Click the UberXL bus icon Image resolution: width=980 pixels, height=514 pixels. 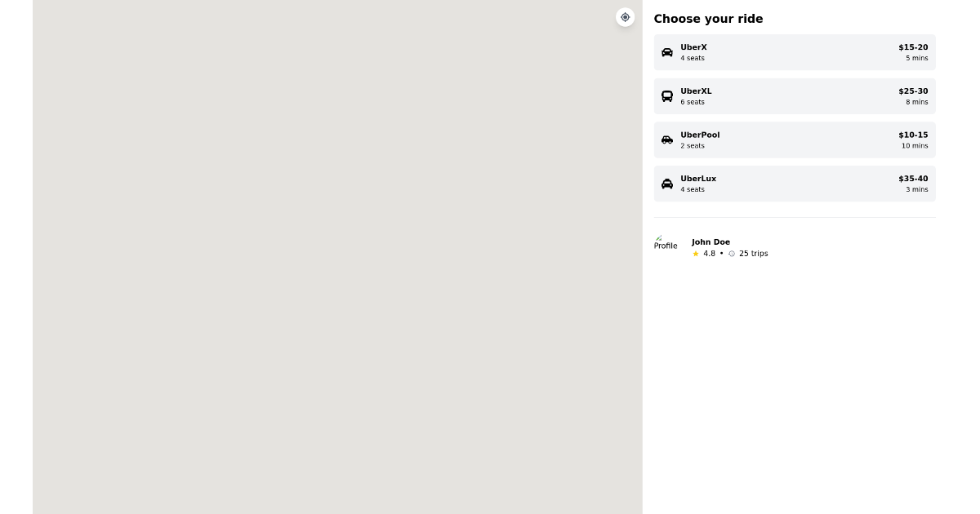[x=667, y=96]
